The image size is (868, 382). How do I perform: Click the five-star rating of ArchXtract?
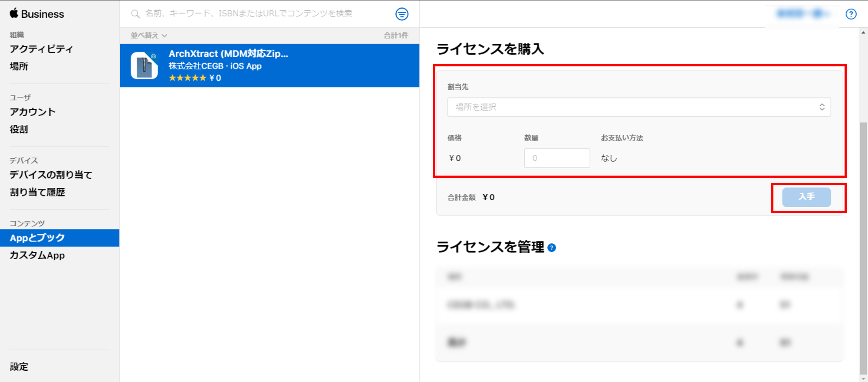[187, 78]
